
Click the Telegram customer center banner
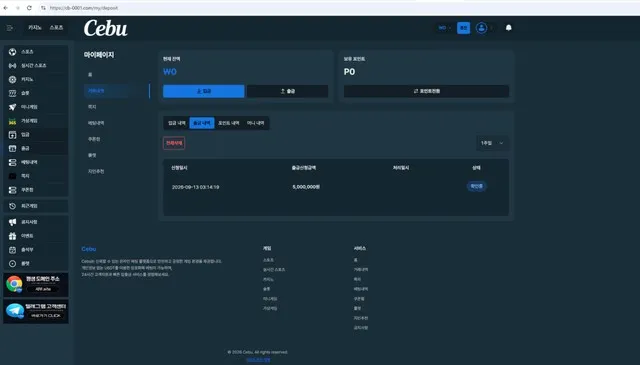pos(36,312)
